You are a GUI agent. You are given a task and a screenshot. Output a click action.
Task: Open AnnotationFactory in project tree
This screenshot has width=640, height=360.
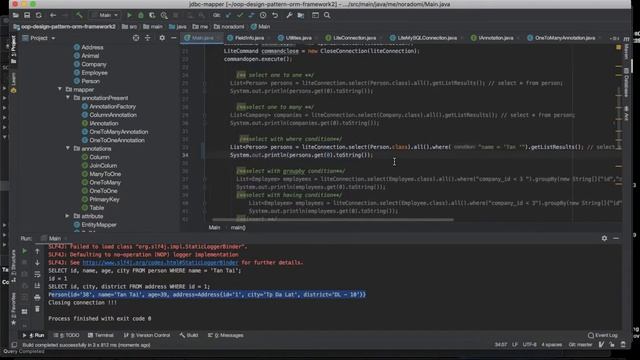[109, 106]
